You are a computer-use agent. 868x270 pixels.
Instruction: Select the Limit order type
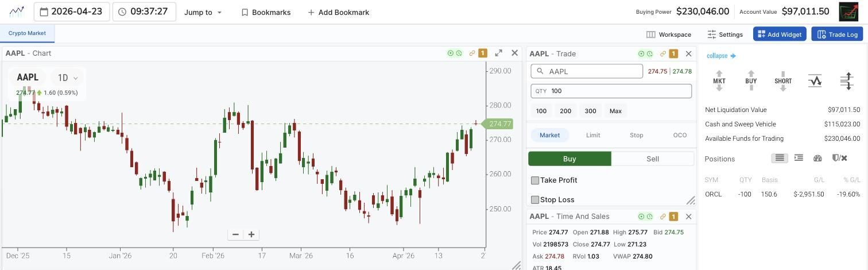593,135
